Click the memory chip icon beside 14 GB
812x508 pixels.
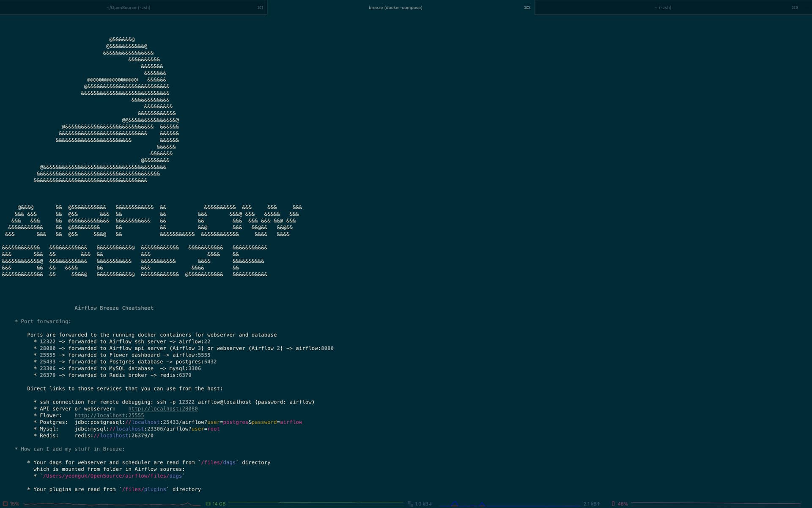(208, 504)
